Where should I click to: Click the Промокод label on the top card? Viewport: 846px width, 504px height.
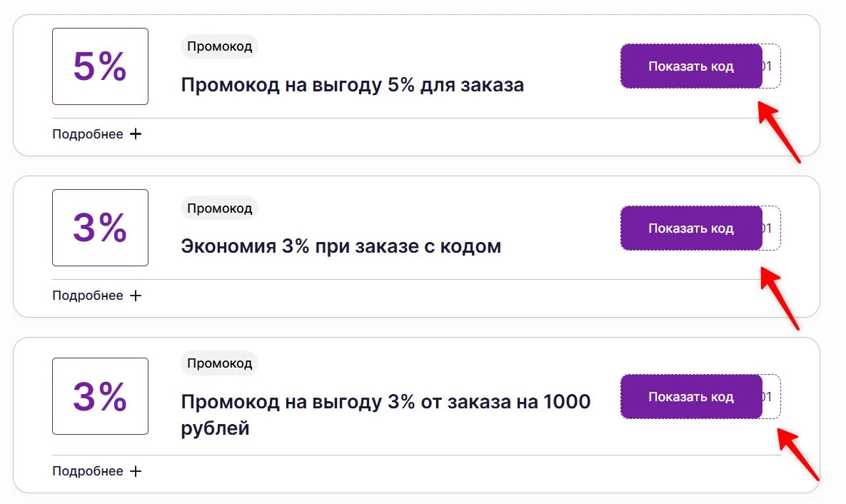(218, 46)
